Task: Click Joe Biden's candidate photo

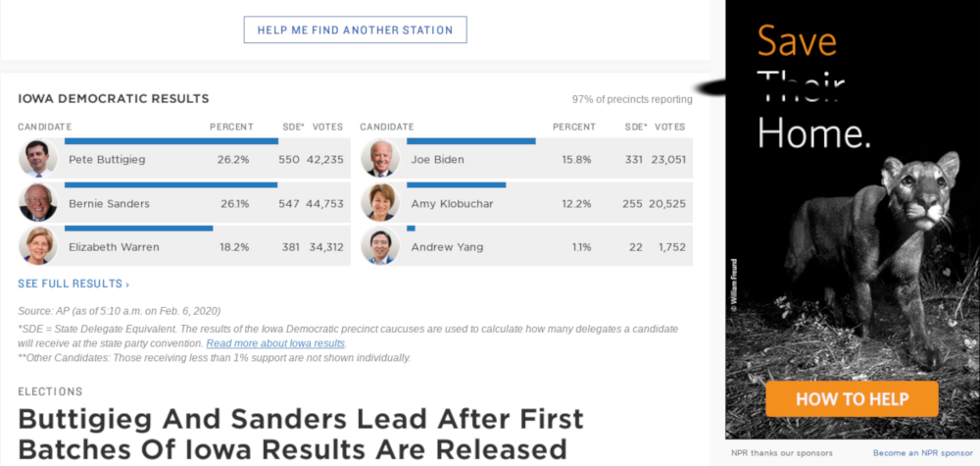Action: (x=379, y=159)
